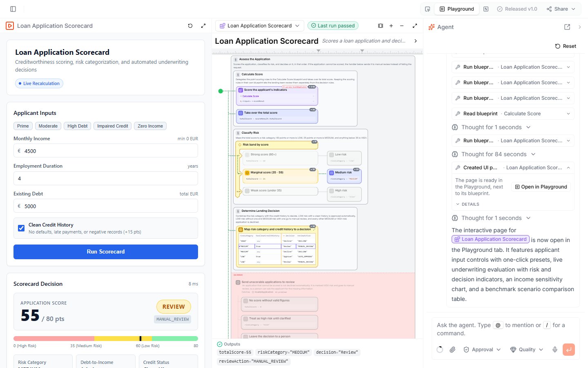Click the loading spinner icon in chat box
588x368 pixels.
440,350
